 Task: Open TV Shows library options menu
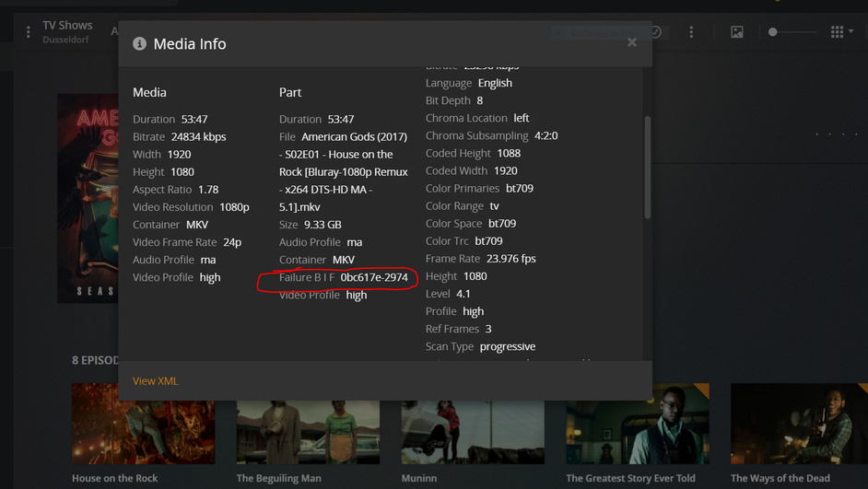click(29, 32)
